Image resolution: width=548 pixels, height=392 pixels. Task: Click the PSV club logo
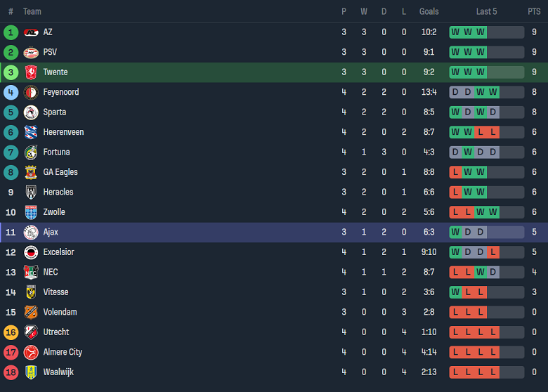pos(30,52)
